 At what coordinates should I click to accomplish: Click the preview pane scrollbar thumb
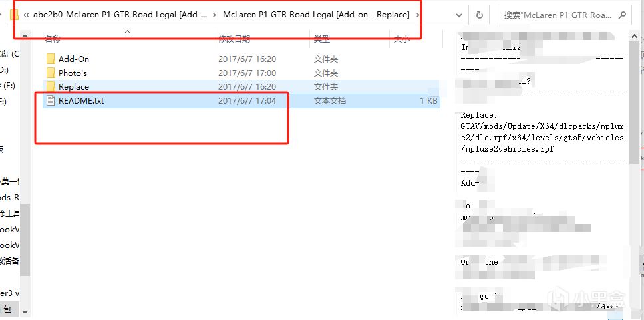tap(634, 103)
